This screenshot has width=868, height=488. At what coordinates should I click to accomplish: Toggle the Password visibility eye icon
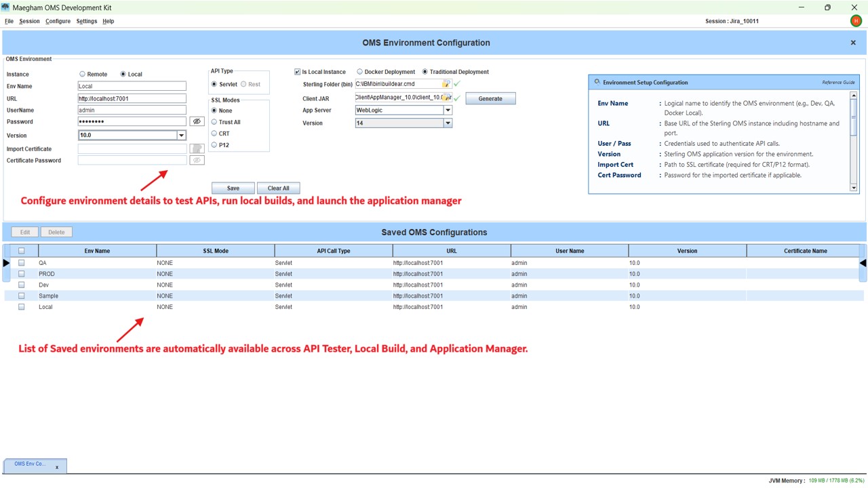point(197,121)
